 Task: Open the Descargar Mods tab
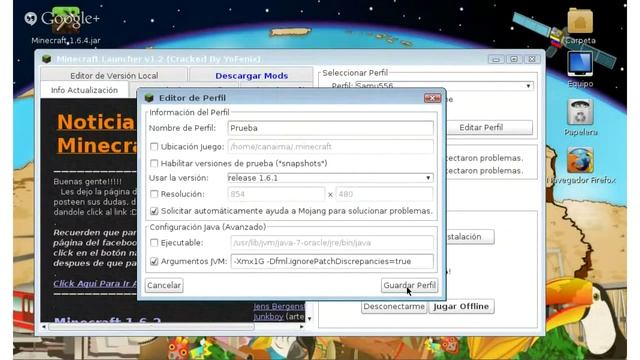251,76
